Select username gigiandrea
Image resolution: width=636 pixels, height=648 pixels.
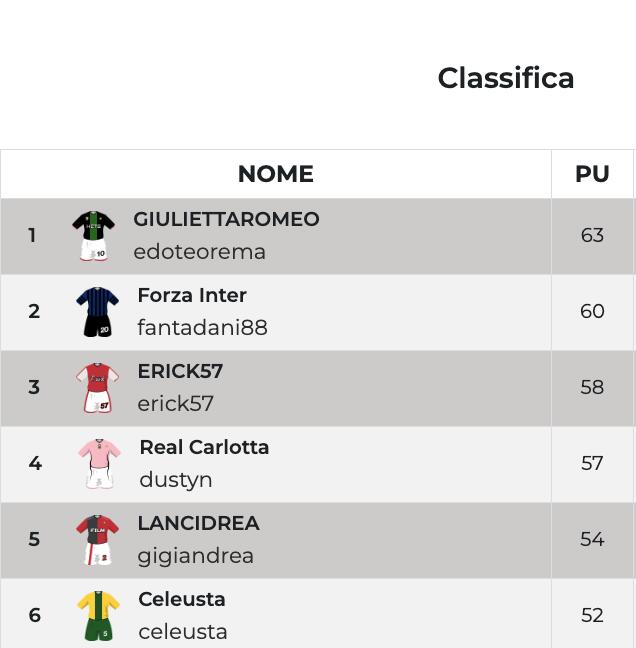click(195, 556)
